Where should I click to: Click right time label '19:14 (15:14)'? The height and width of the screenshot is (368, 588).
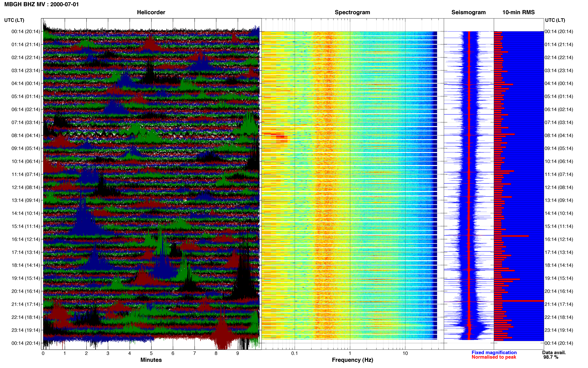559,278
